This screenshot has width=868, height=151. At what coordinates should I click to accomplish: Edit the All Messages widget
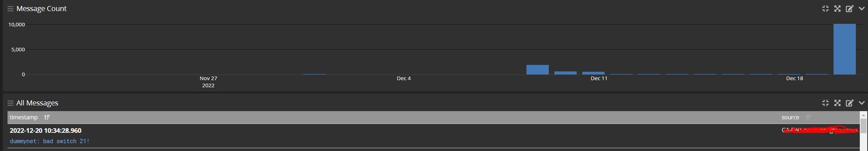coord(850,103)
